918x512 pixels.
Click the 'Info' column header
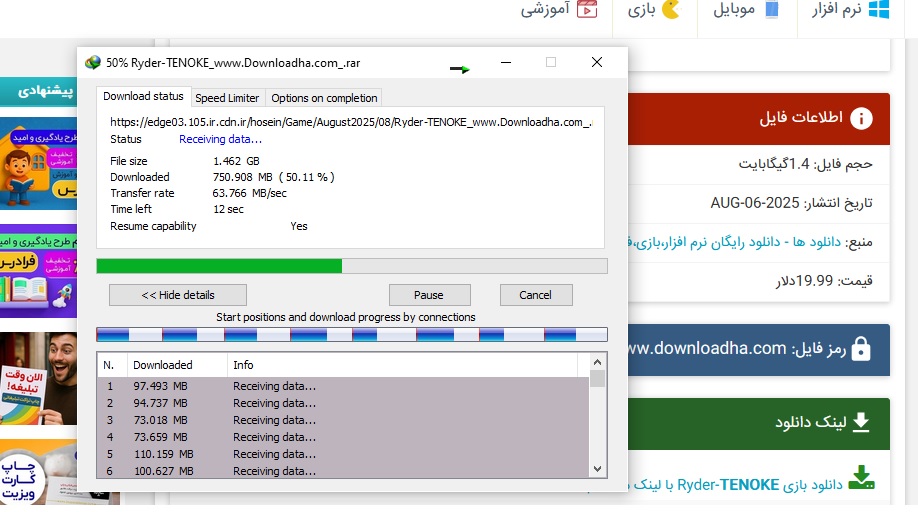pos(402,365)
